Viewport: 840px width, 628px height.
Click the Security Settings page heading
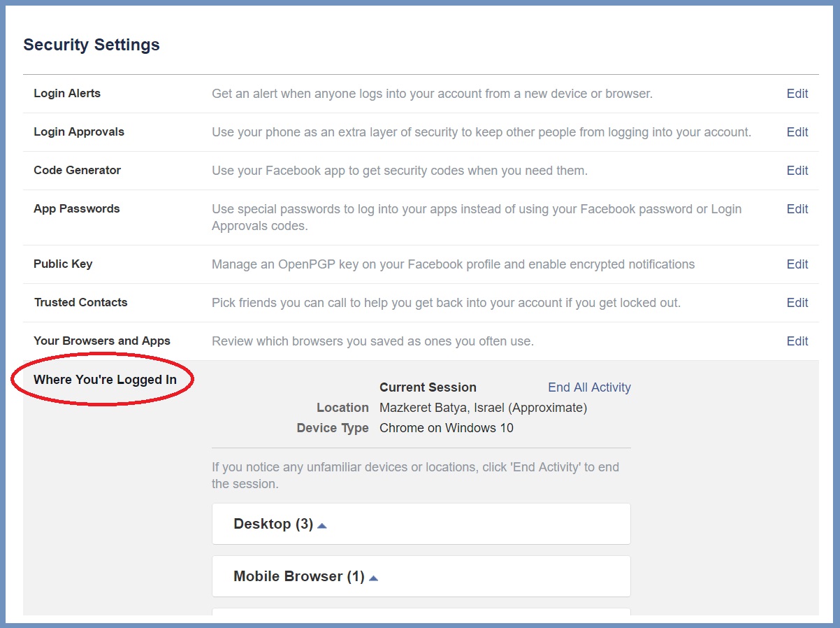coord(92,45)
